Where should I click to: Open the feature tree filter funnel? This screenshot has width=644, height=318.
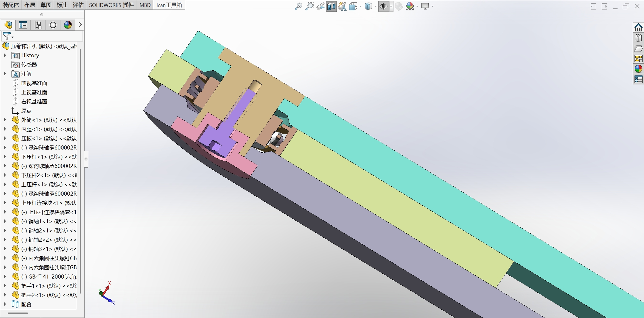pos(7,36)
